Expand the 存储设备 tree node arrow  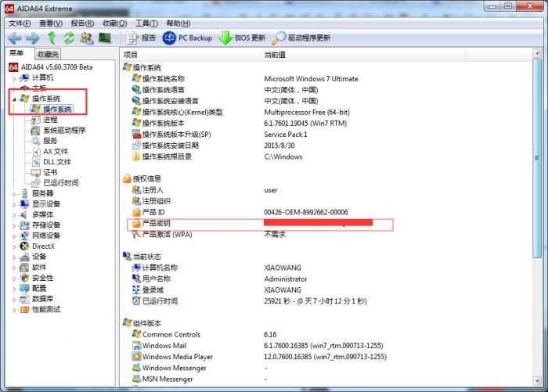click(14, 225)
